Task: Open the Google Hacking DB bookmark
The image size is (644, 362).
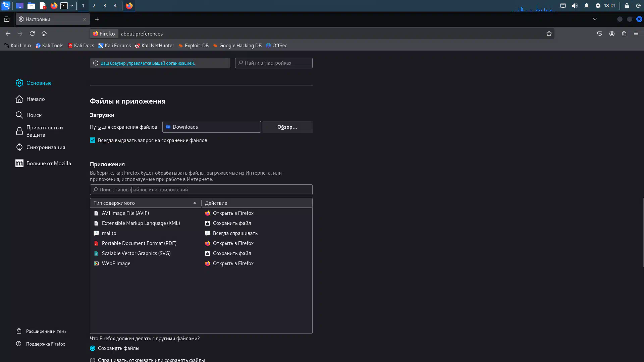Action: pyautogui.click(x=237, y=46)
